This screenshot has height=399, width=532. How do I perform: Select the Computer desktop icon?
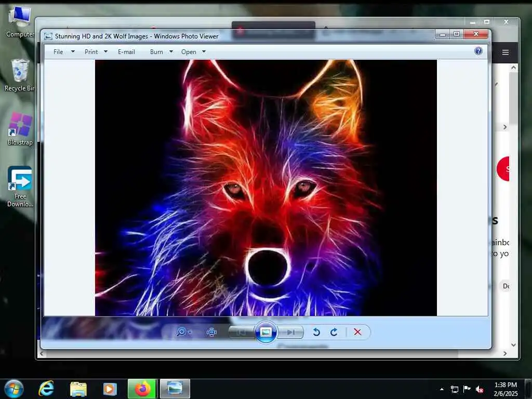(x=20, y=21)
